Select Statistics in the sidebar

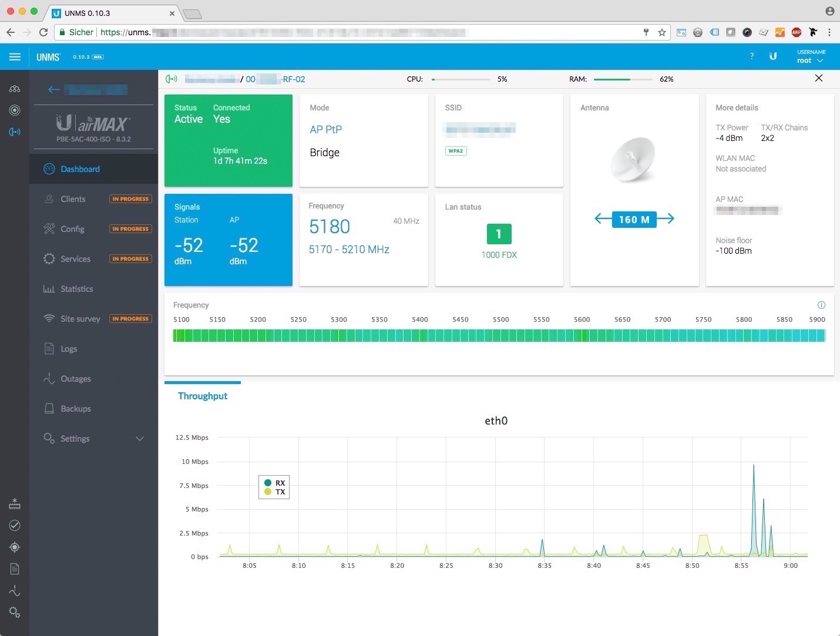[x=76, y=289]
